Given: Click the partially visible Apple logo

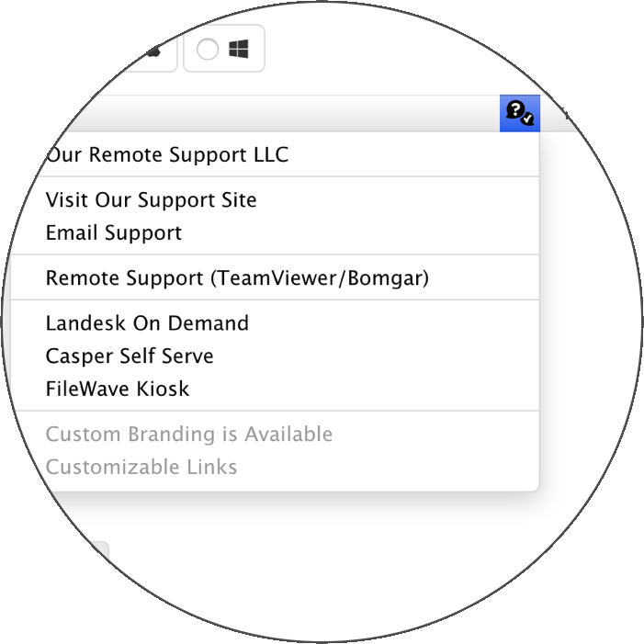Looking at the screenshot, I should (x=153, y=51).
